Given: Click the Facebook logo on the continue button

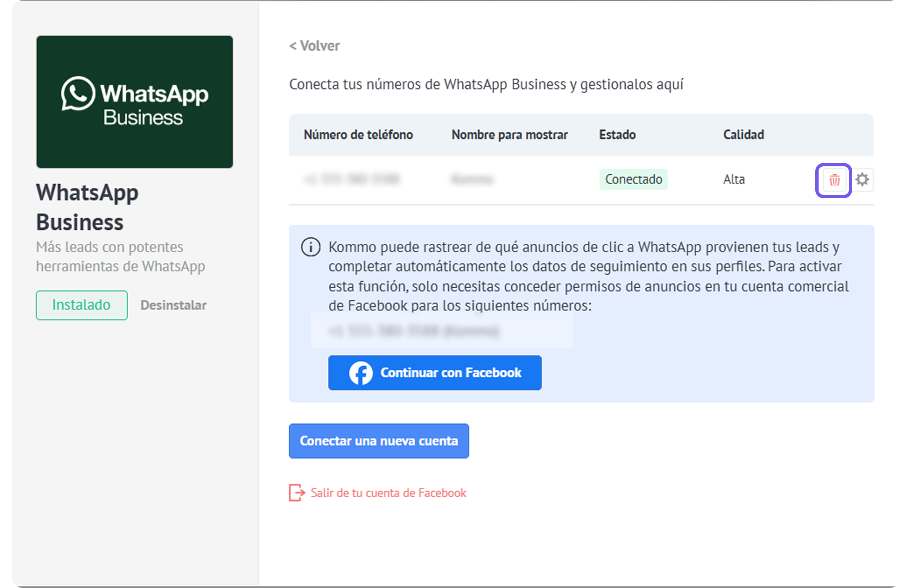Looking at the screenshot, I should coord(361,373).
